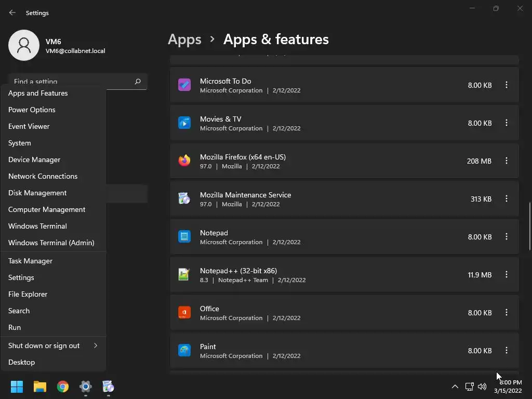Image resolution: width=532 pixels, height=399 pixels.
Task: Select Device Manager from the context menu
Action: [34, 159]
